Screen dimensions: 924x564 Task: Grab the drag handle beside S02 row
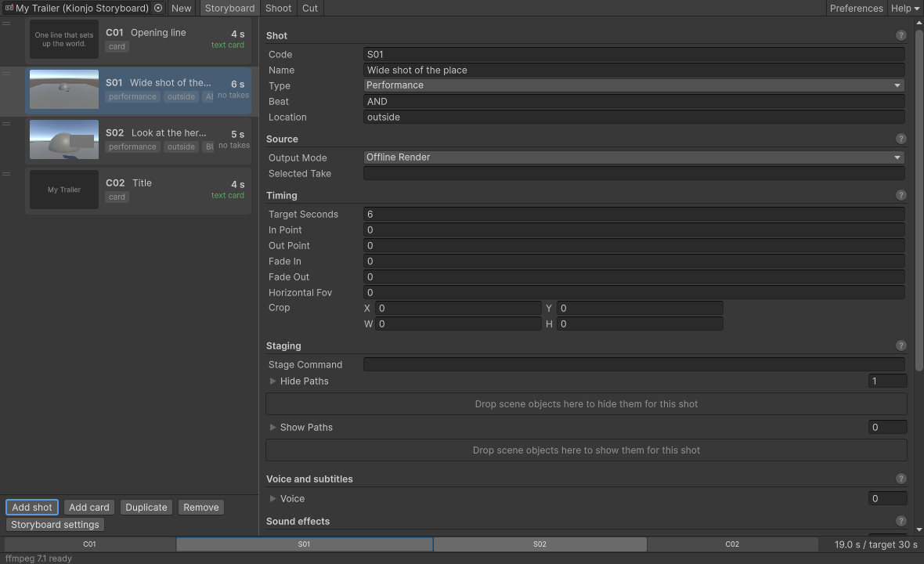click(x=6, y=124)
